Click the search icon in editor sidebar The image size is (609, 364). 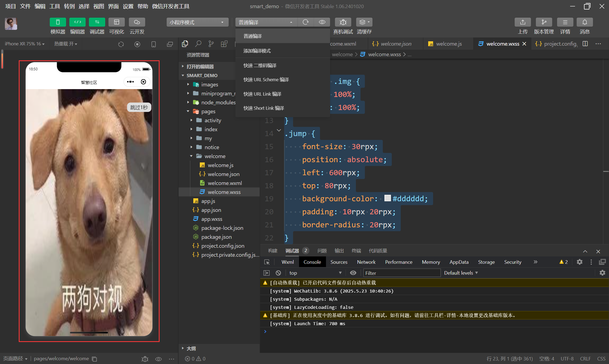point(198,44)
